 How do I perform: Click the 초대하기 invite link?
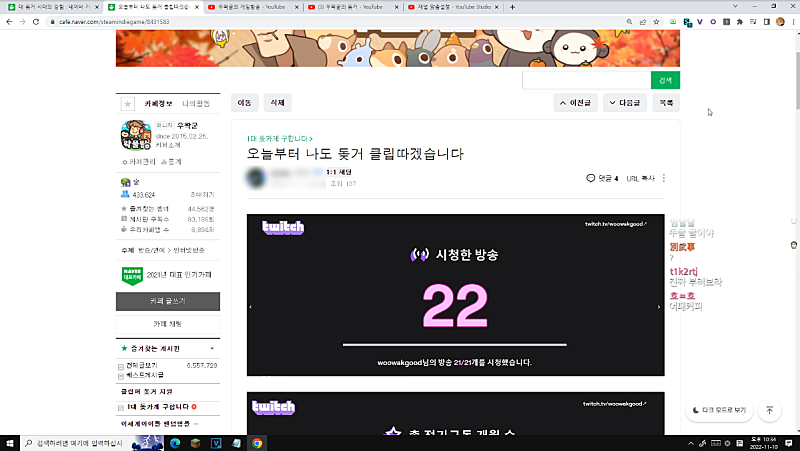click(202, 195)
